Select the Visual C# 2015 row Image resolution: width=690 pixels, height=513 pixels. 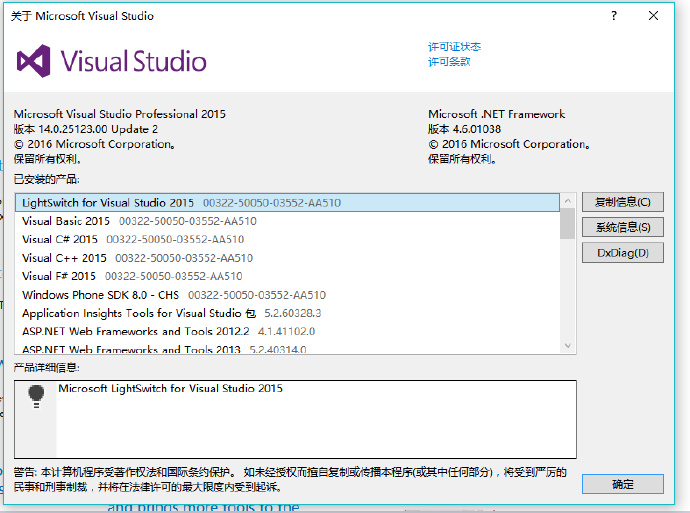(x=287, y=240)
